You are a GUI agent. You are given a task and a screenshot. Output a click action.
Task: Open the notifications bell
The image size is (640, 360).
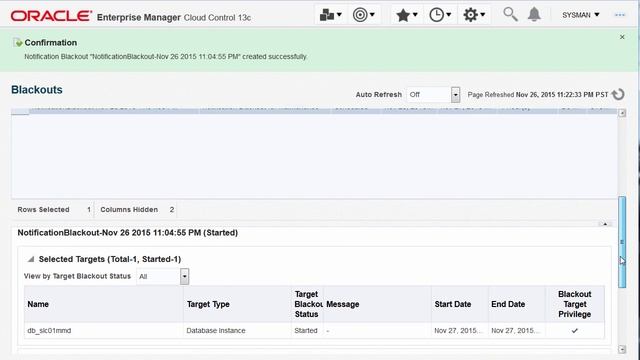(x=534, y=15)
